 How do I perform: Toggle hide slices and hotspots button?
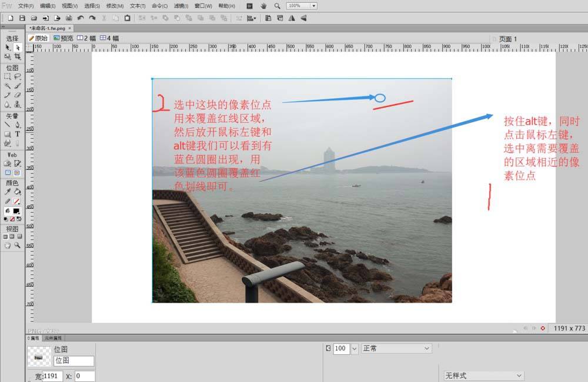tap(8, 173)
